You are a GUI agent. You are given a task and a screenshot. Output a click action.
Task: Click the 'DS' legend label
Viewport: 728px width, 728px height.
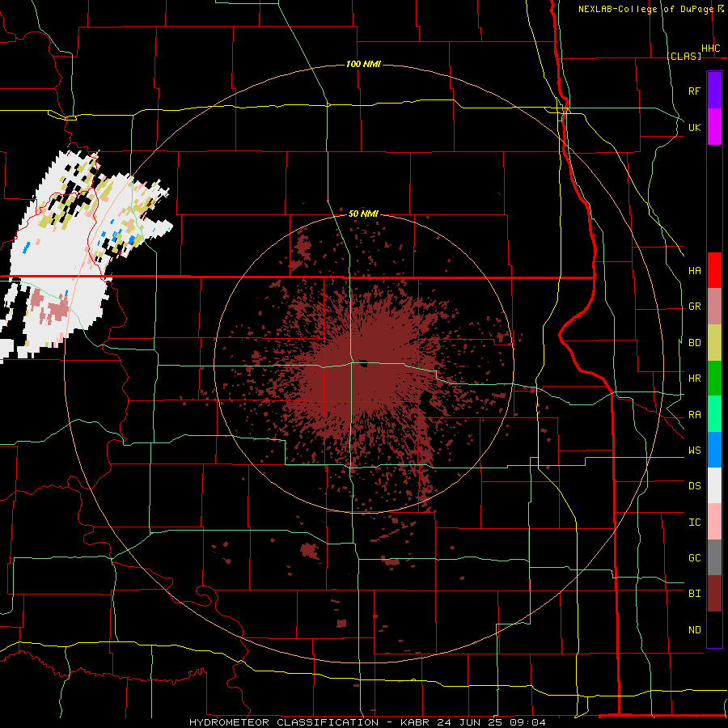(694, 486)
